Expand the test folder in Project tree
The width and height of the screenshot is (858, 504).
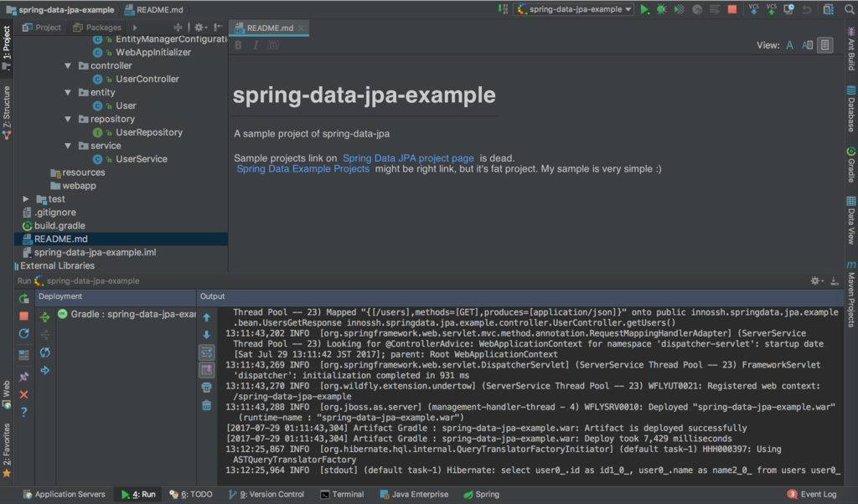[25, 198]
